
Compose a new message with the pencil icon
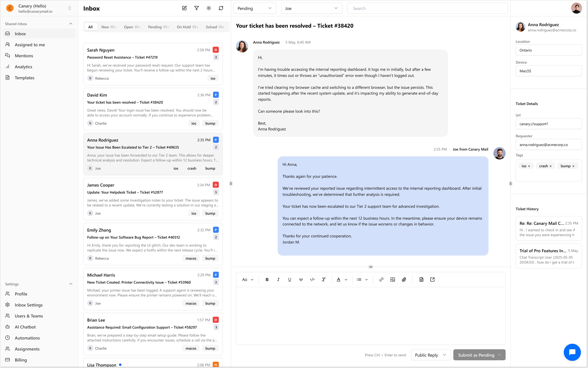(x=184, y=8)
